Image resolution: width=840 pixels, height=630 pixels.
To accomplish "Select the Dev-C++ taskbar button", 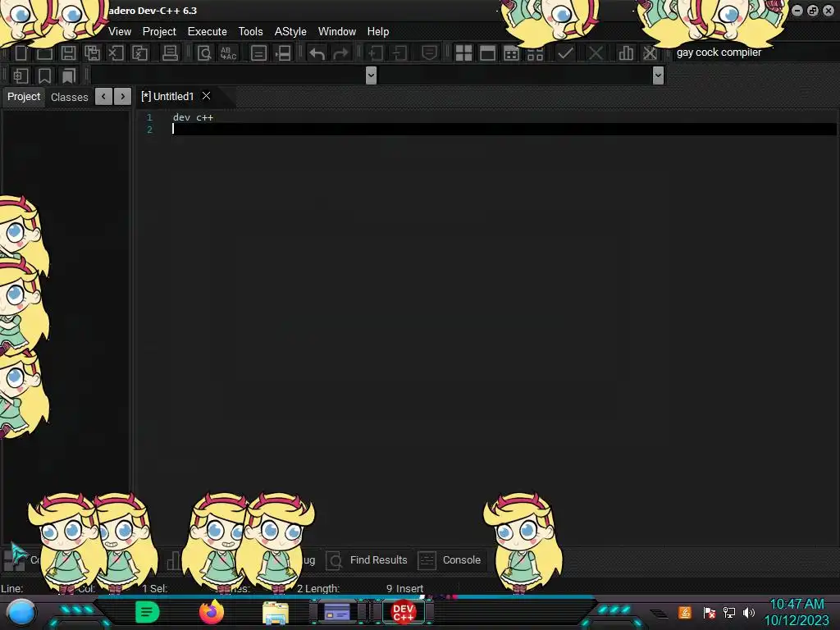I will coord(403,612).
